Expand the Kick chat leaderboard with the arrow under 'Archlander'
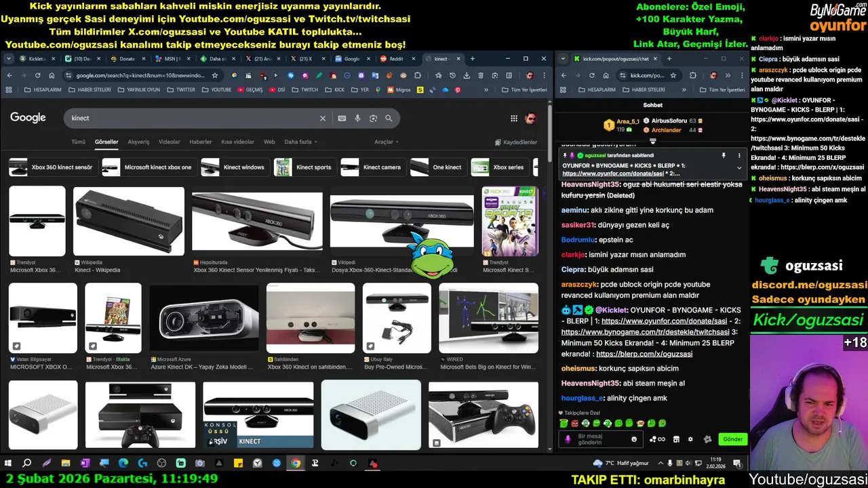The image size is (868, 488). click(x=652, y=142)
